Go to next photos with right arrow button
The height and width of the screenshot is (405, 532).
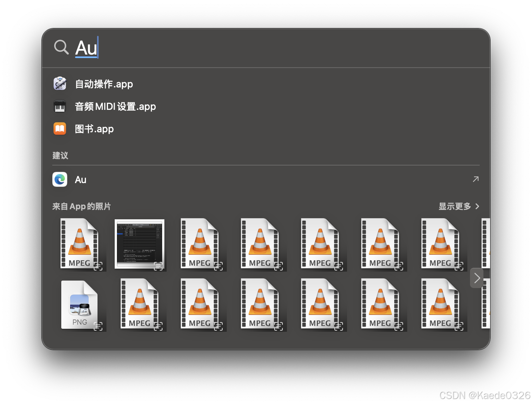477,278
